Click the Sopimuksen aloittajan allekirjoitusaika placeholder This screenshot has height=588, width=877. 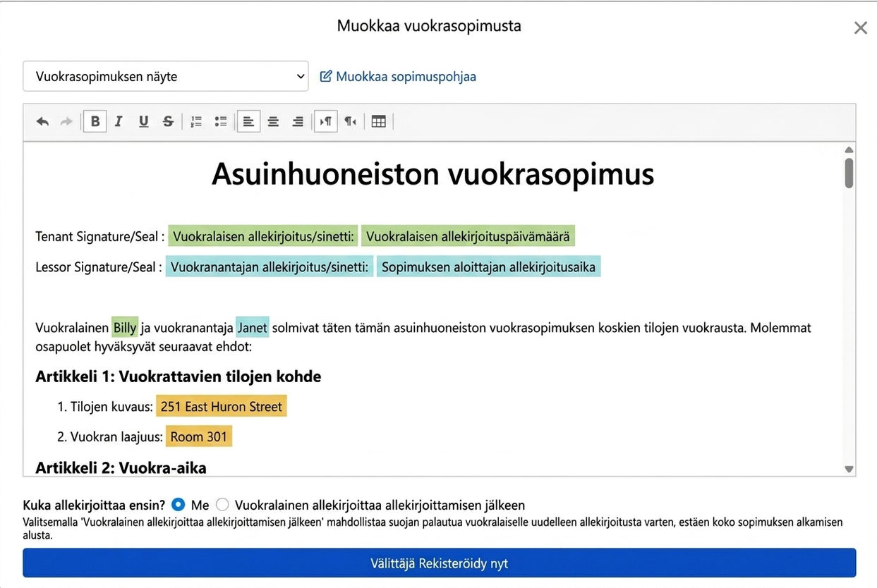click(489, 267)
